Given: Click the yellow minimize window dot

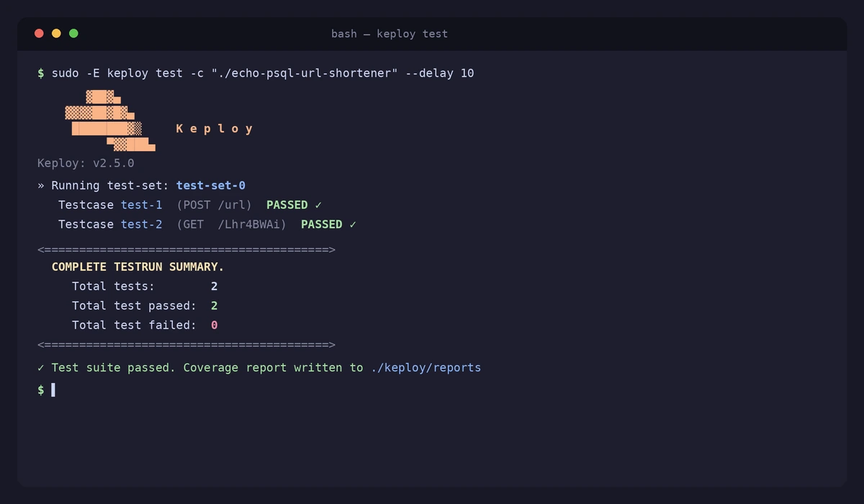Looking at the screenshot, I should pyautogui.click(x=56, y=33).
